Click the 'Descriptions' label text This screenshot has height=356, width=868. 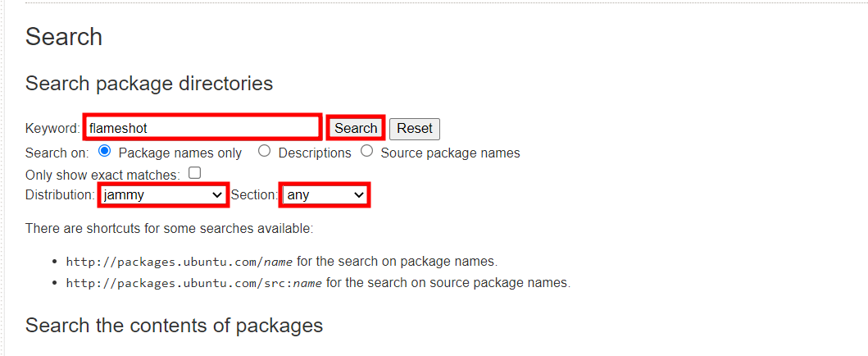pyautogui.click(x=315, y=153)
